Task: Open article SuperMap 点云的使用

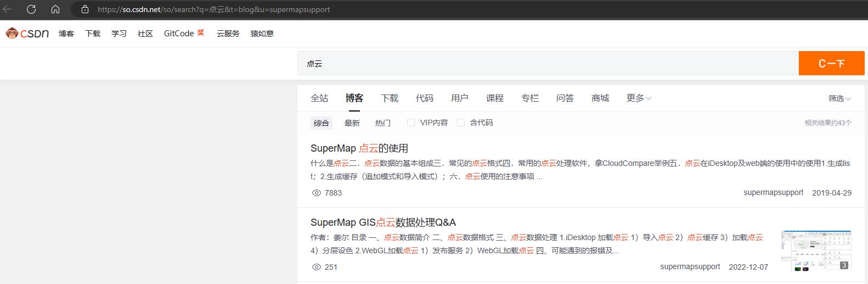Action: pyautogui.click(x=359, y=148)
